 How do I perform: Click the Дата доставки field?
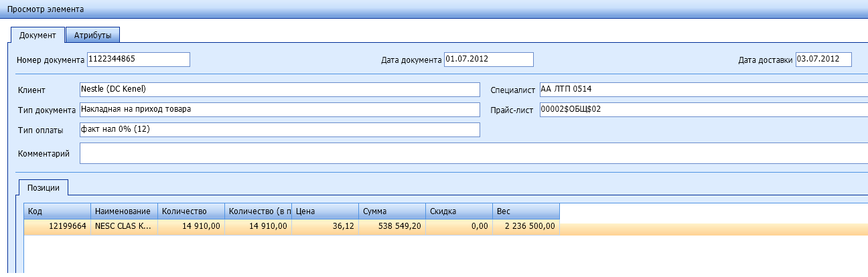[x=823, y=60]
